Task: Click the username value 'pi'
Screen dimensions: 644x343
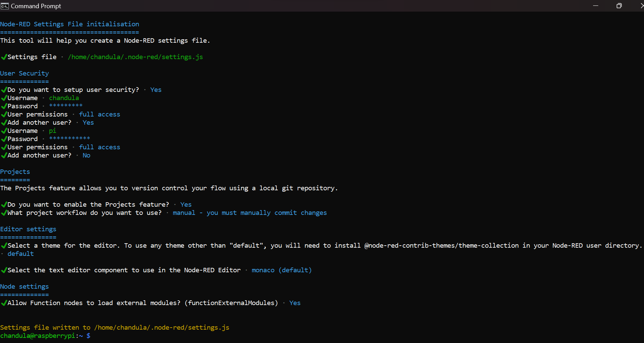Action: (x=53, y=131)
